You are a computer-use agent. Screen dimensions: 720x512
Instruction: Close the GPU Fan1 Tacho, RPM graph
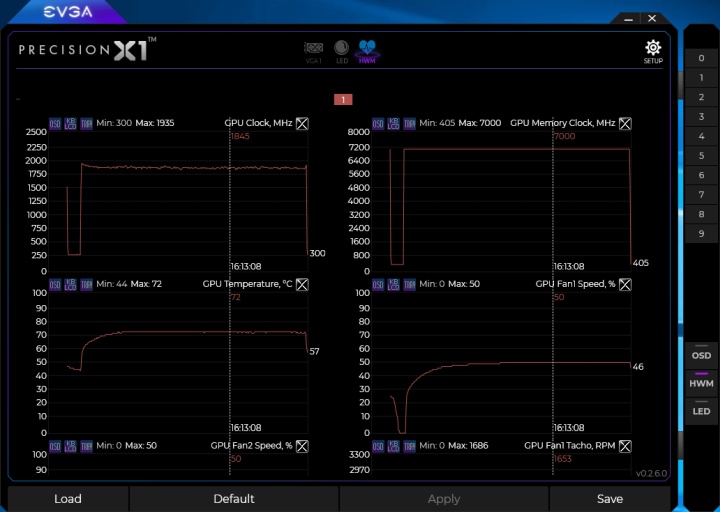625,446
